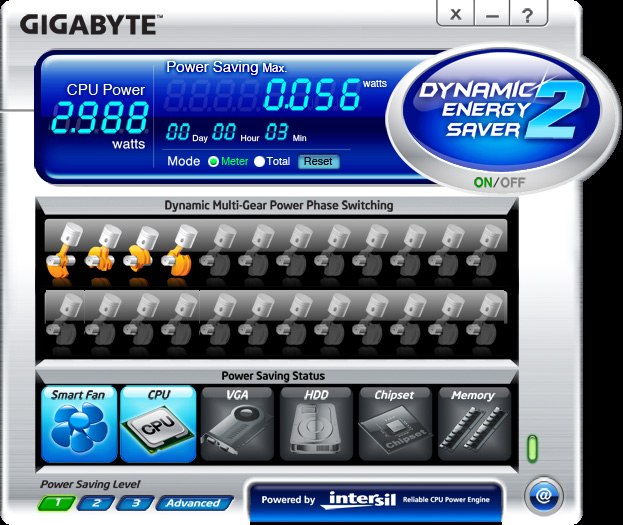Click the 00 Day timer value

point(177,132)
